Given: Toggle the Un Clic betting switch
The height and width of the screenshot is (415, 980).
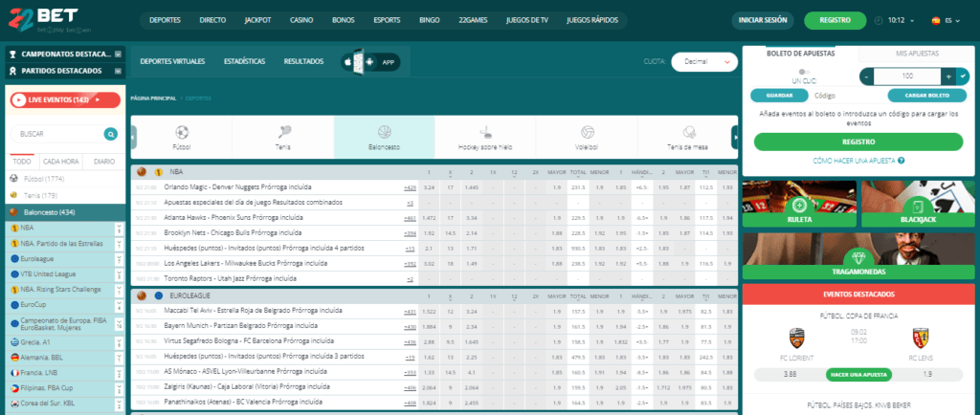Looking at the screenshot, I should 804,71.
